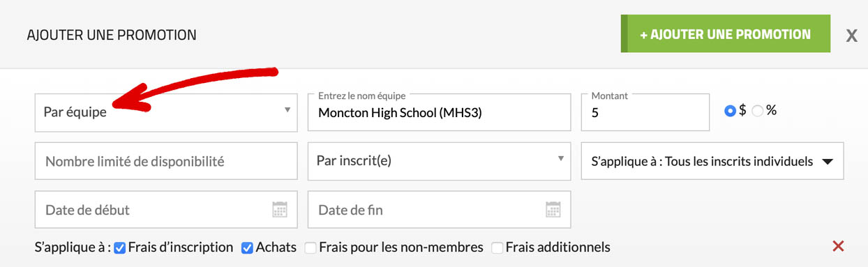Enable Frais pour les non-membres checkbox

310,247
